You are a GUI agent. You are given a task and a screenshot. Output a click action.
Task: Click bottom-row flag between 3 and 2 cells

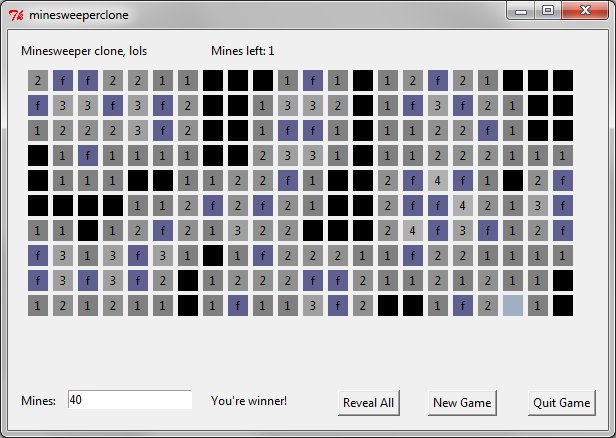337,306
